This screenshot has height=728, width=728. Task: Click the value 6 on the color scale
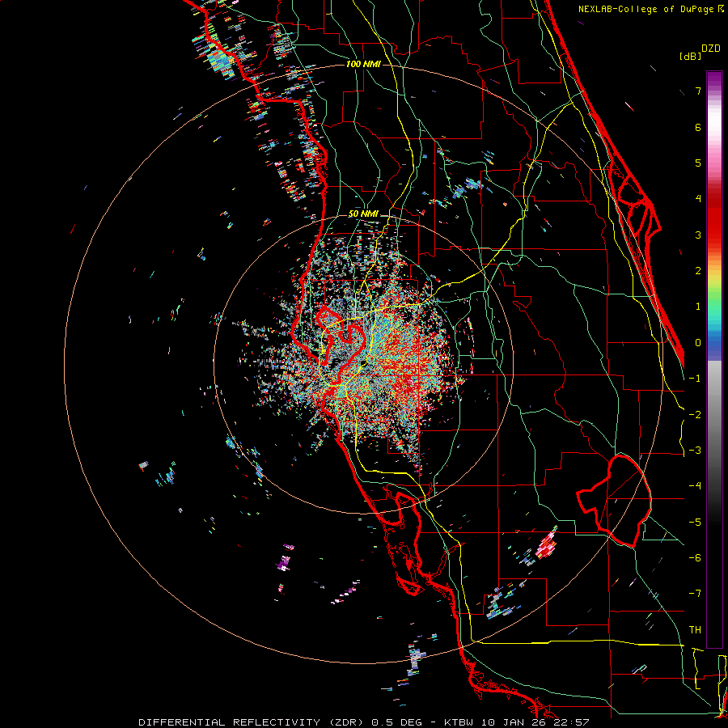[698, 127]
